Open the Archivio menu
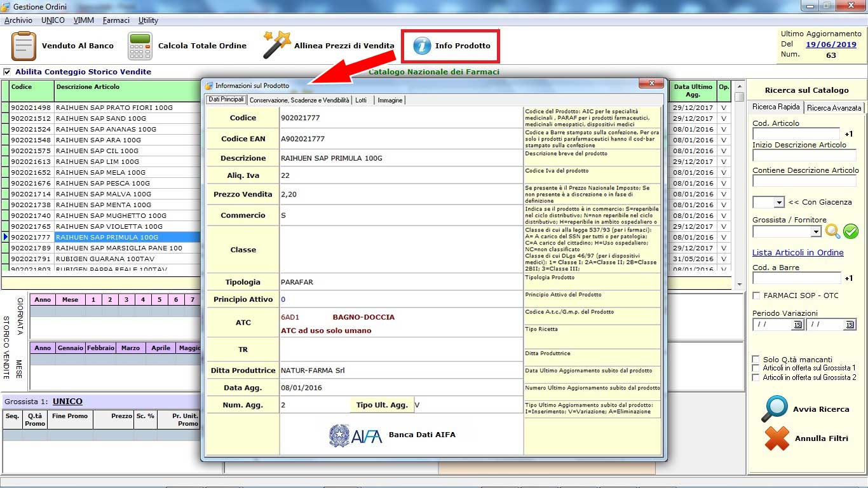 (18, 20)
